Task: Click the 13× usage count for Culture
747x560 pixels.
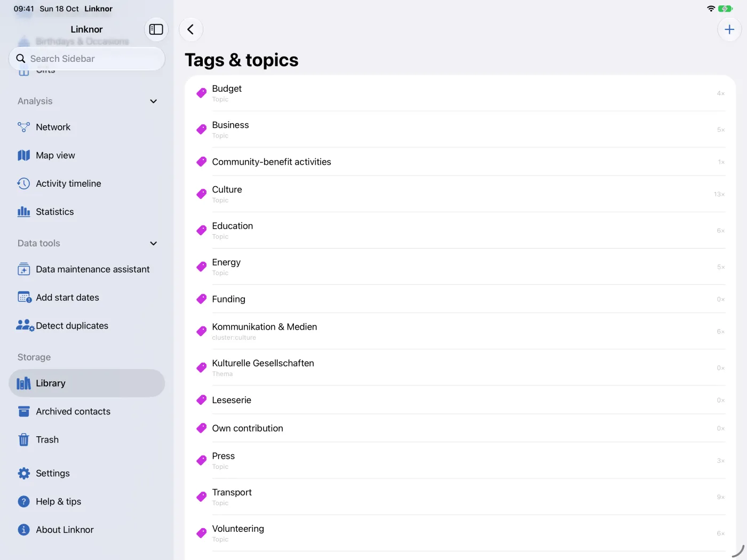Action: 719,194
